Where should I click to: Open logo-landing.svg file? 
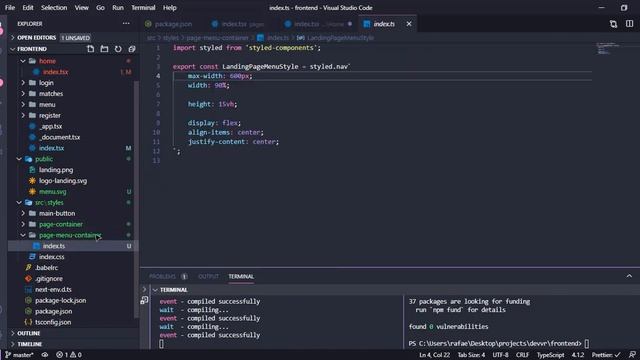point(63,181)
